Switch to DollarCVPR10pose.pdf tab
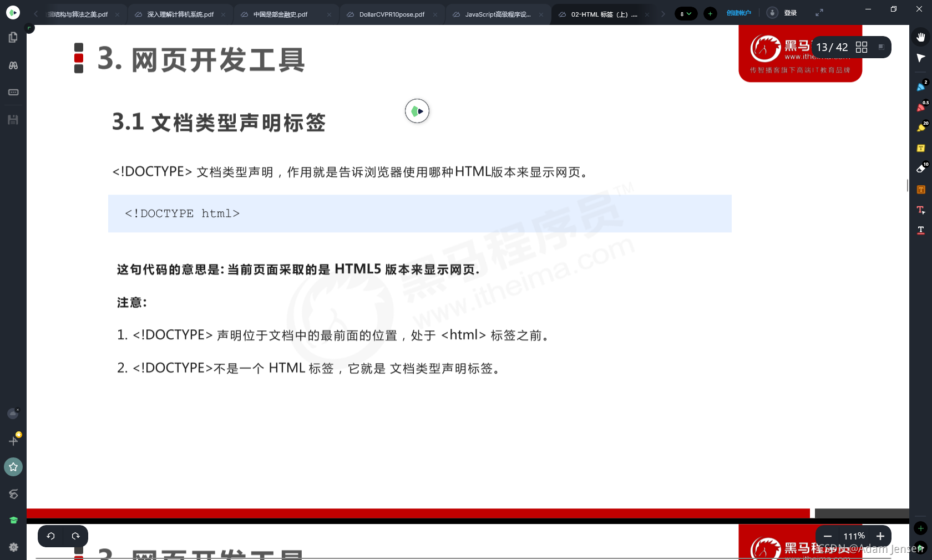Viewport: 932px width, 560px height. coord(392,14)
